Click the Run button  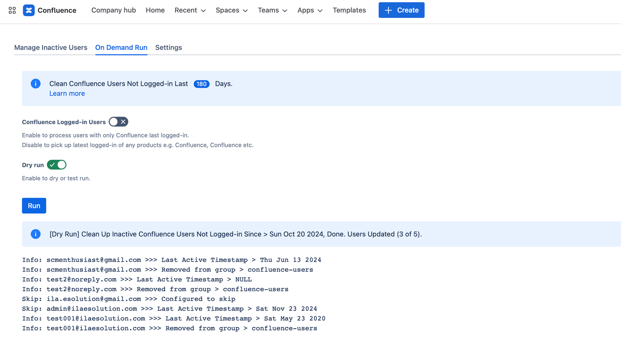34,205
